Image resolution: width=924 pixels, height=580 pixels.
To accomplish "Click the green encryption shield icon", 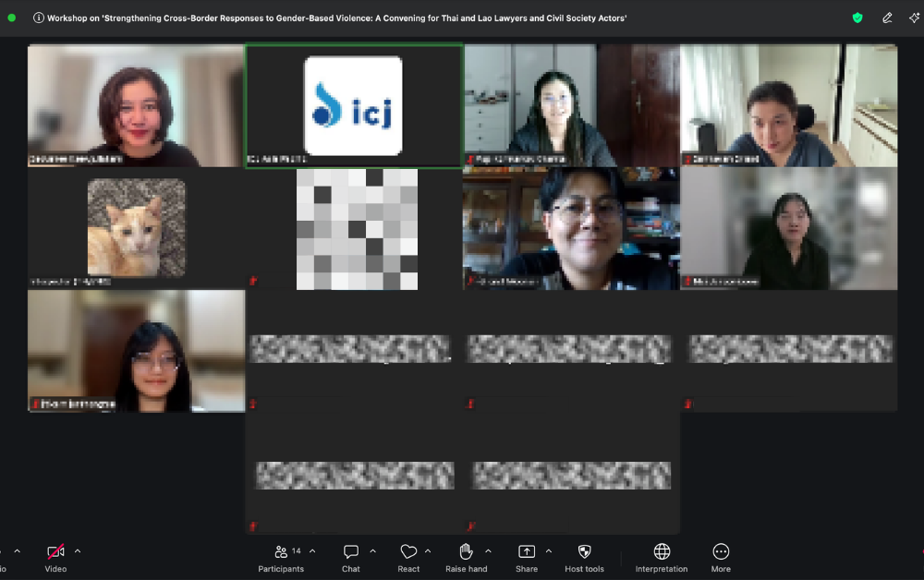I will point(857,18).
